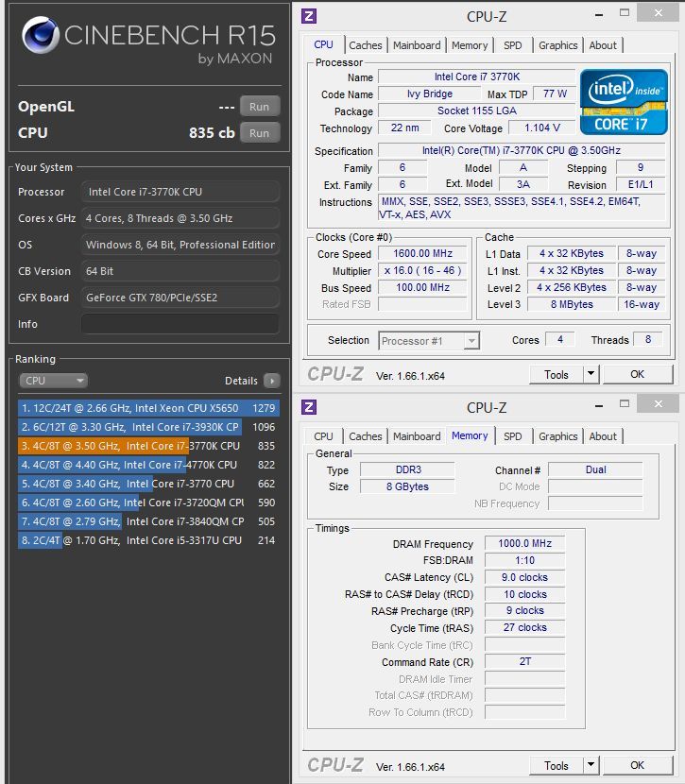Select ranking row Intel Core i7-3720QM
This screenshot has height=784, width=685.
(x=148, y=503)
